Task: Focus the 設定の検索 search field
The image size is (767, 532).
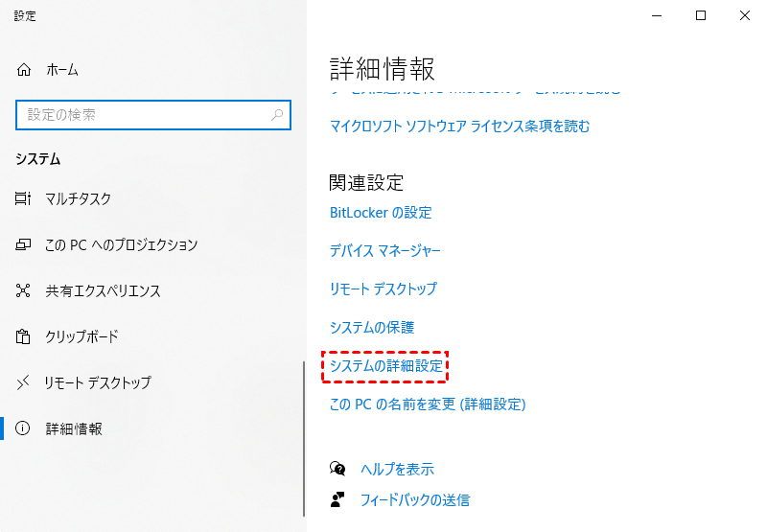Action: click(153, 115)
